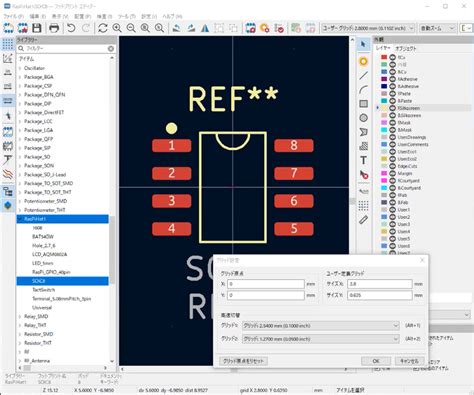Rotate footprint counter-clockwise icon

(177, 28)
